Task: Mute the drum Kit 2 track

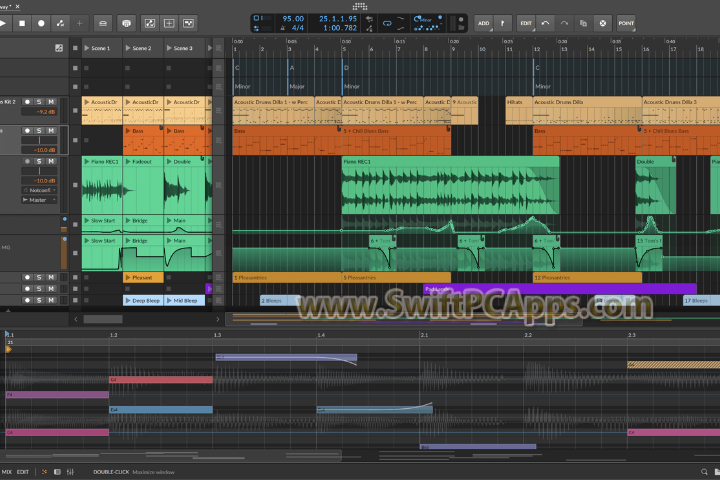Action: [51, 102]
